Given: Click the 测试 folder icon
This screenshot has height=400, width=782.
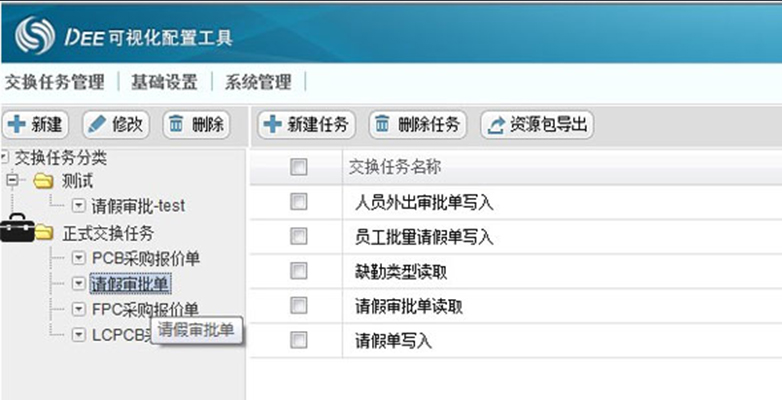Looking at the screenshot, I should tap(43, 181).
